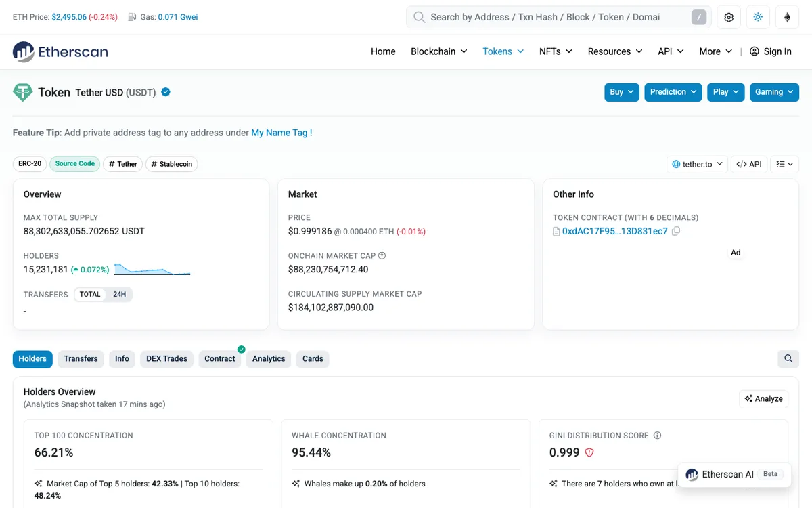Screen dimensions: 812x508
Task: Select 24H transfers toggle
Action: pyautogui.click(x=119, y=294)
